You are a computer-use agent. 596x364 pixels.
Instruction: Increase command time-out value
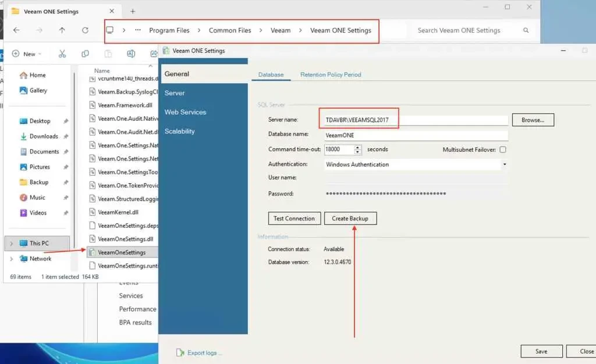357,147
